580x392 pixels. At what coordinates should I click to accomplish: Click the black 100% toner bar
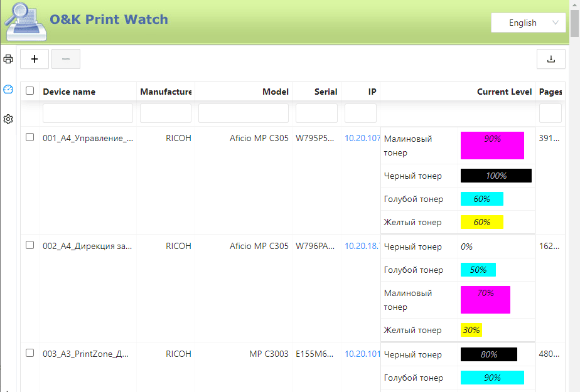tap(496, 176)
